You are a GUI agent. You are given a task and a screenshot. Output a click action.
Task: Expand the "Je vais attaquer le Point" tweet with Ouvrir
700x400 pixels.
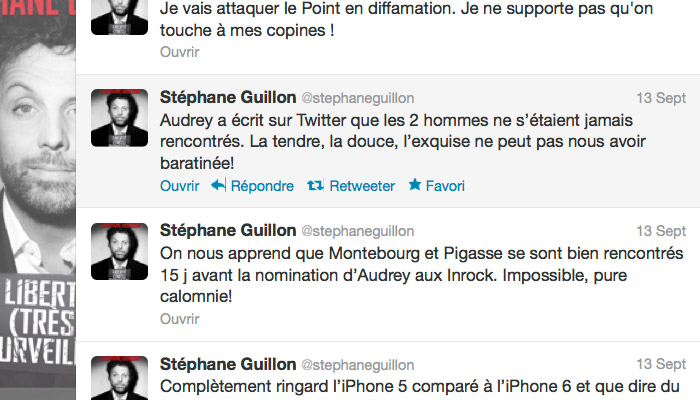180,52
